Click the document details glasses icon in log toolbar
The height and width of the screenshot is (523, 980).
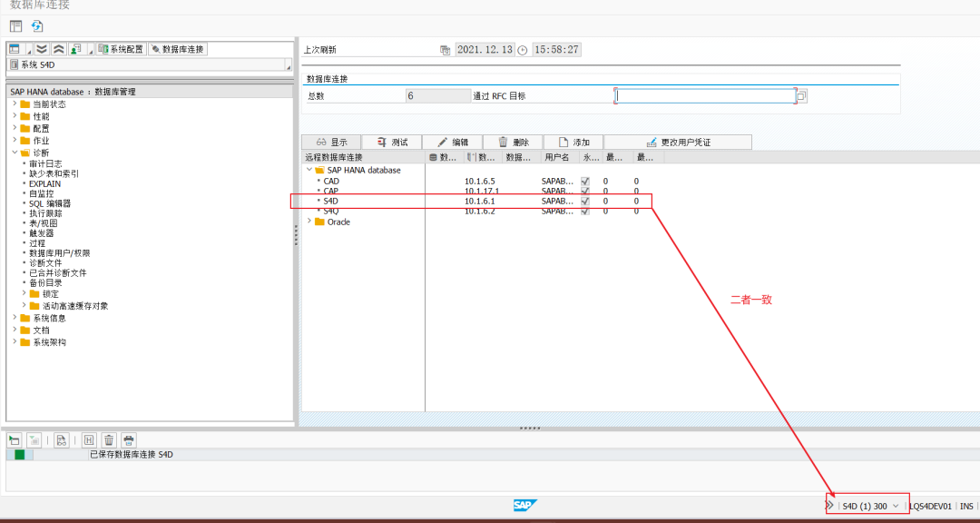click(62, 439)
